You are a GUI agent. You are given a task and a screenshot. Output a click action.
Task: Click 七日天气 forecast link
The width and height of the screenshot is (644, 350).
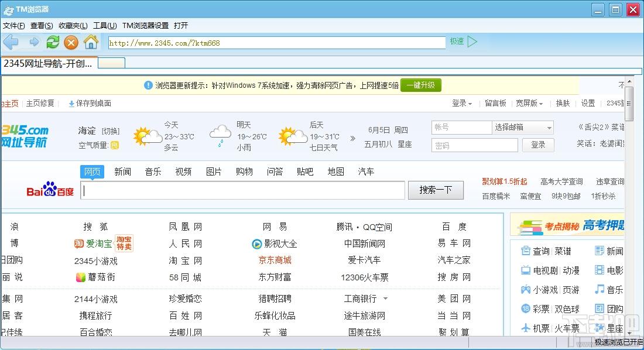324,147
